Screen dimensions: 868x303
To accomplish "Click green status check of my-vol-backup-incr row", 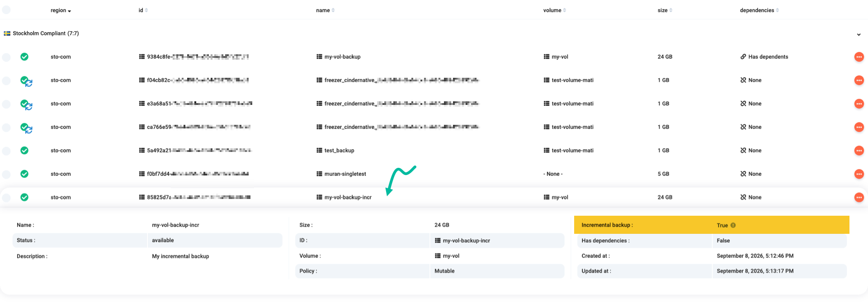I will (24, 197).
